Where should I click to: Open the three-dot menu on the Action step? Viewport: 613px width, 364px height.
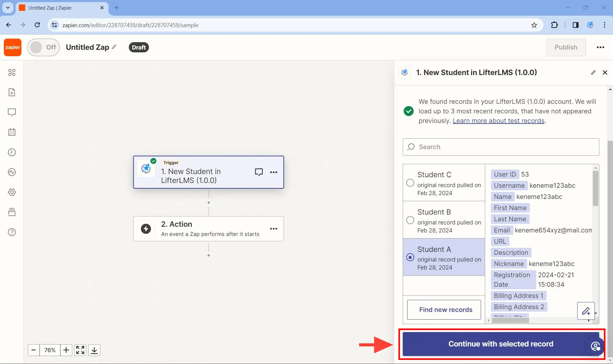click(x=274, y=229)
